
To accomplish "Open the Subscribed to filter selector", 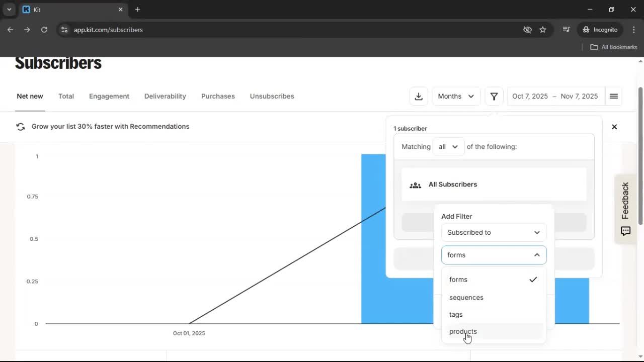I will coord(494,232).
